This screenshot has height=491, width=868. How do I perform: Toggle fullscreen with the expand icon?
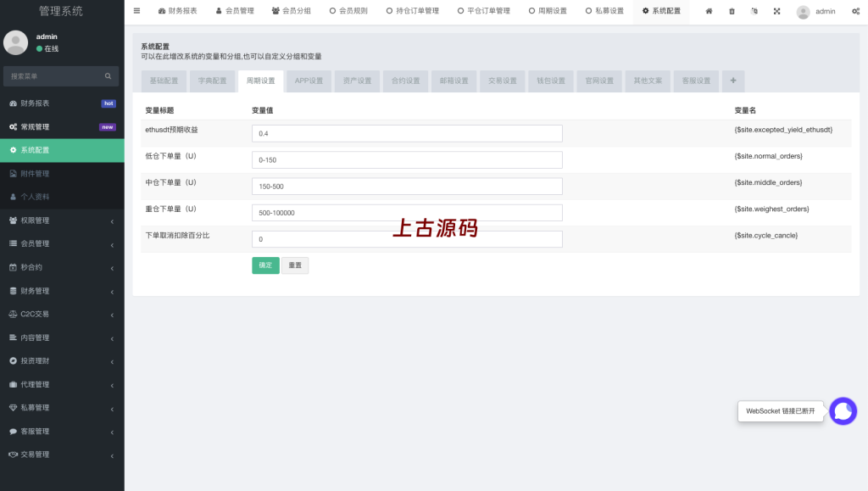click(776, 11)
